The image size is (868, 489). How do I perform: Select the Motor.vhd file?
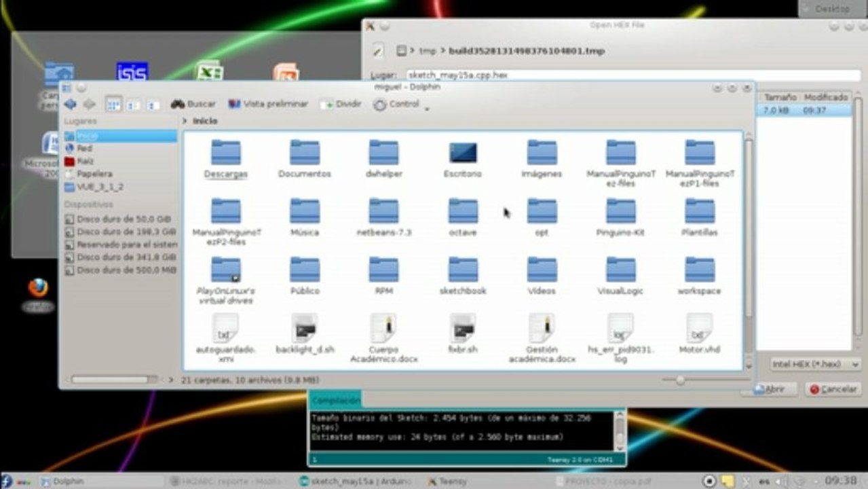click(700, 334)
